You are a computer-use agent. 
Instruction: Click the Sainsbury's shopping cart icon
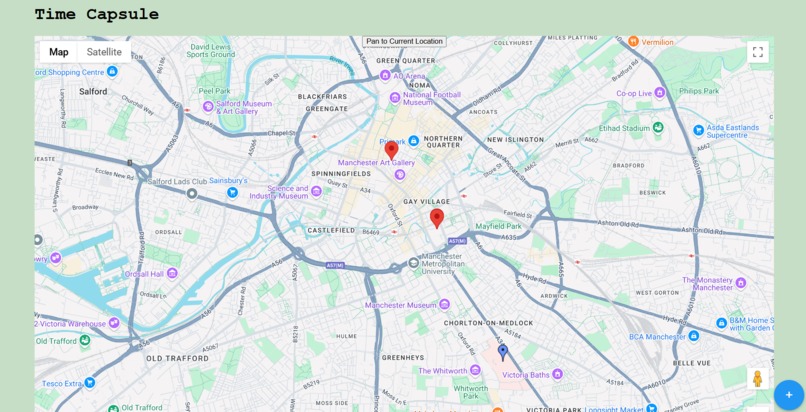click(232, 192)
